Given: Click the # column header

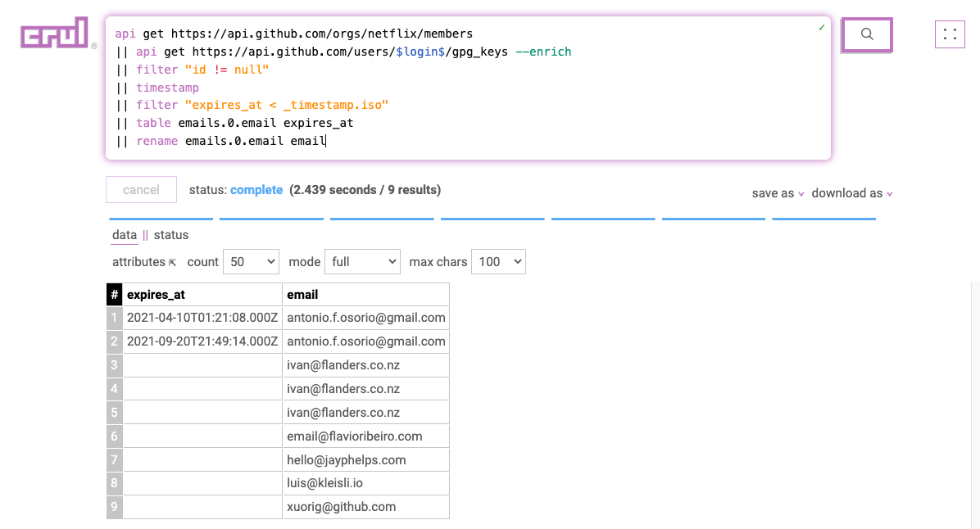Looking at the screenshot, I should point(115,294).
